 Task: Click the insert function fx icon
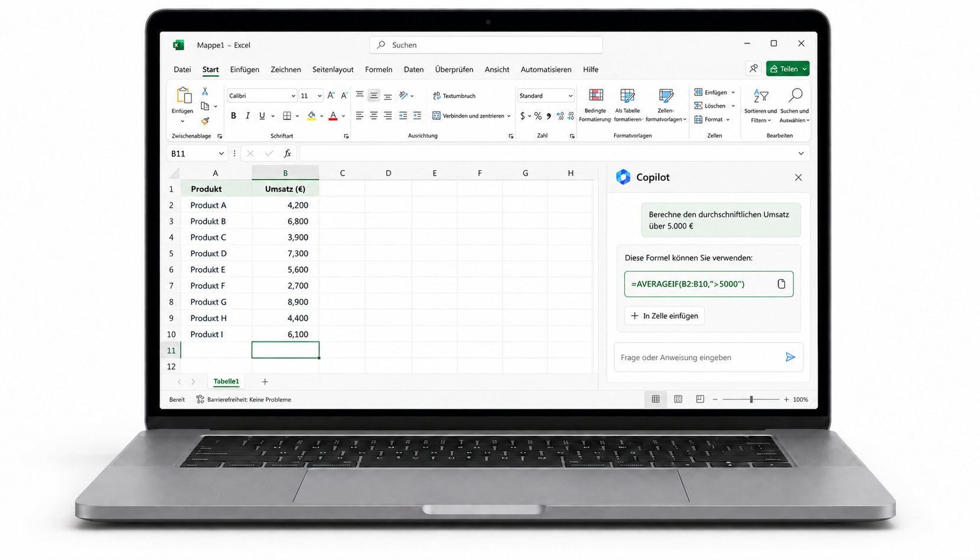288,154
